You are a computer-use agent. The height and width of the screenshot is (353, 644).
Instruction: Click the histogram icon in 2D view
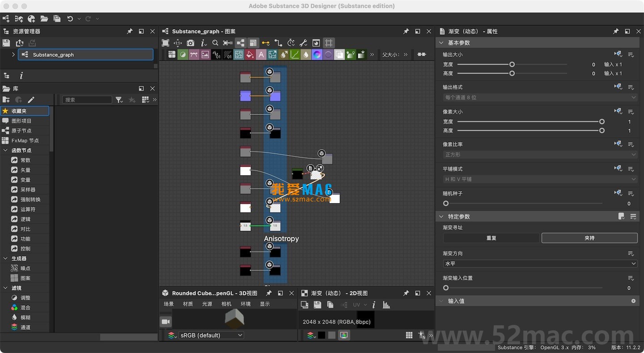(386, 305)
